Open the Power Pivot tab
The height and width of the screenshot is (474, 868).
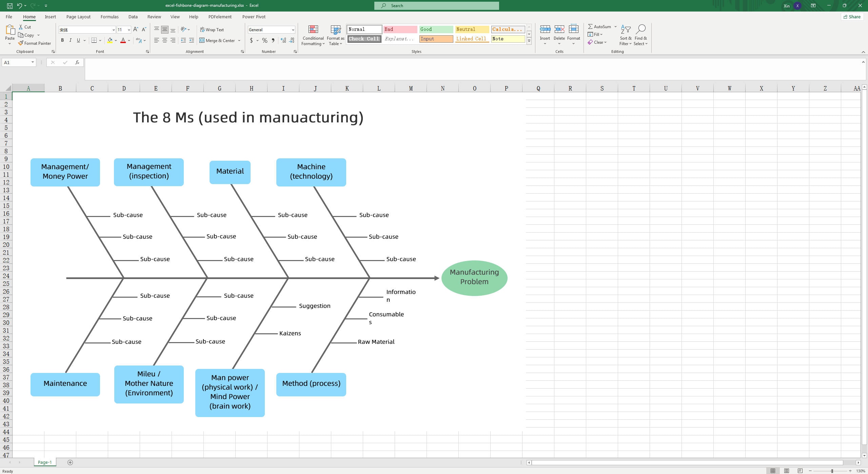[254, 17]
